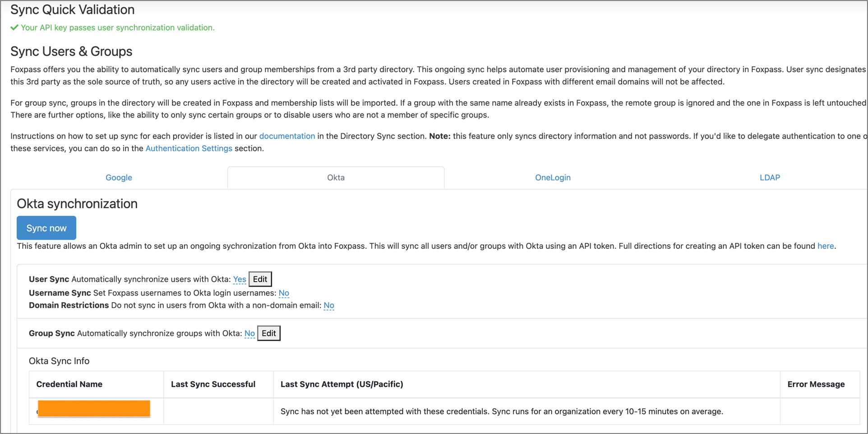This screenshot has width=868, height=434.
Task: Toggle the Domain Restrictions 'No' value
Action: pos(329,306)
